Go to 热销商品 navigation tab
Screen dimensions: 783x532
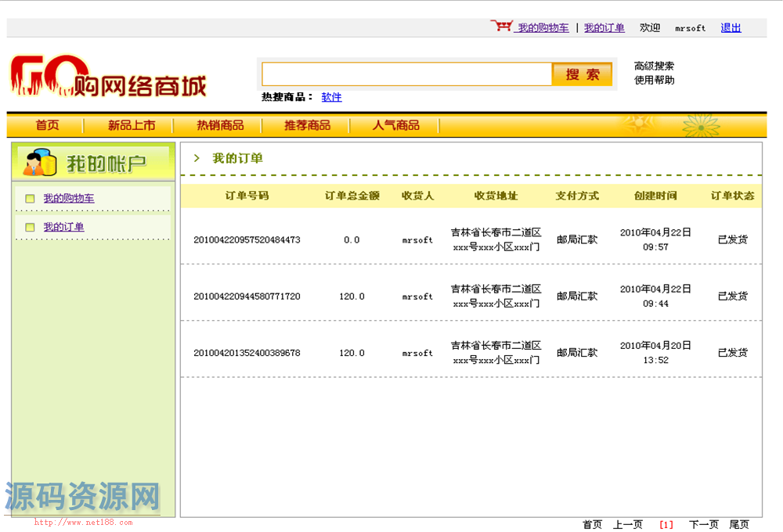click(x=220, y=125)
